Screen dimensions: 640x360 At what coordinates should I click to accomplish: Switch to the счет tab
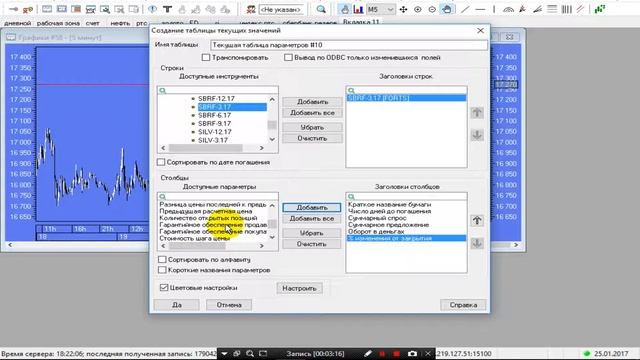[x=93, y=23]
